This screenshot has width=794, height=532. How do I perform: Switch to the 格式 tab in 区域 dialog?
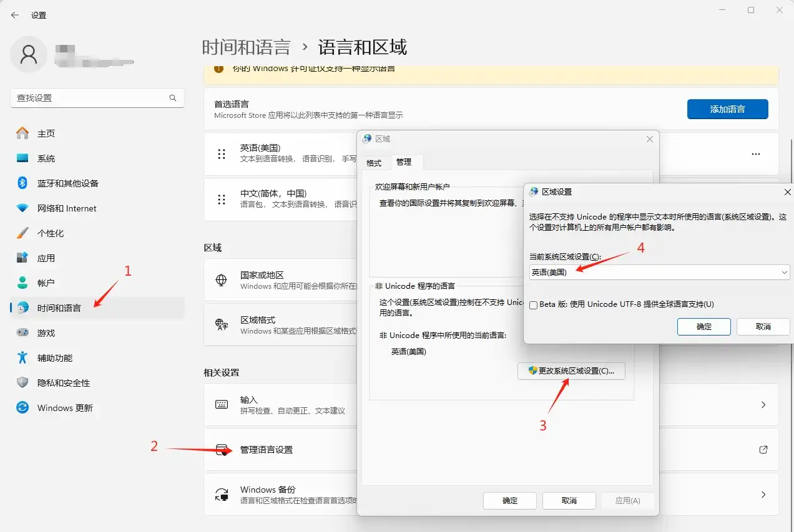pos(374,163)
